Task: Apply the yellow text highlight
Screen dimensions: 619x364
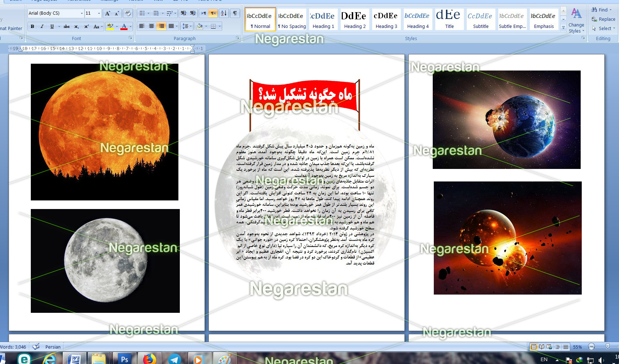Action: [x=110, y=26]
